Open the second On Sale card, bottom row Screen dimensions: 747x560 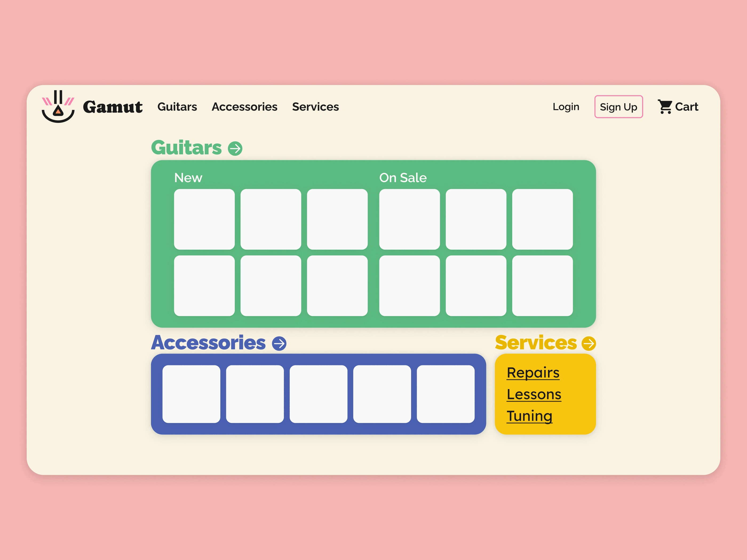476,286
